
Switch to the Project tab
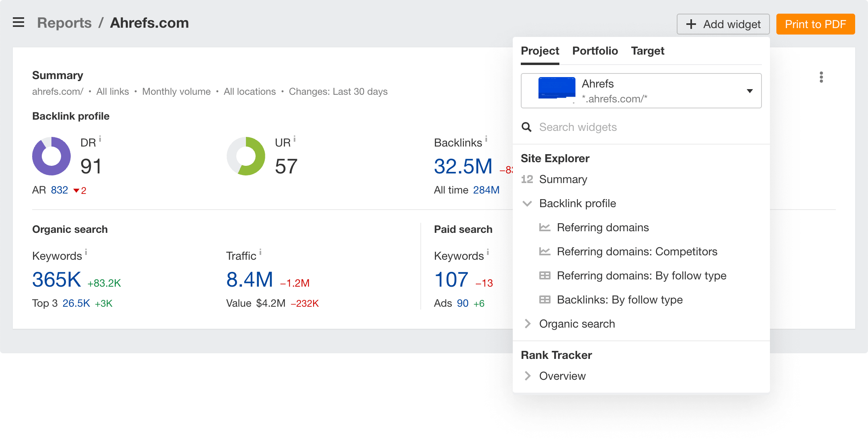pyautogui.click(x=540, y=51)
